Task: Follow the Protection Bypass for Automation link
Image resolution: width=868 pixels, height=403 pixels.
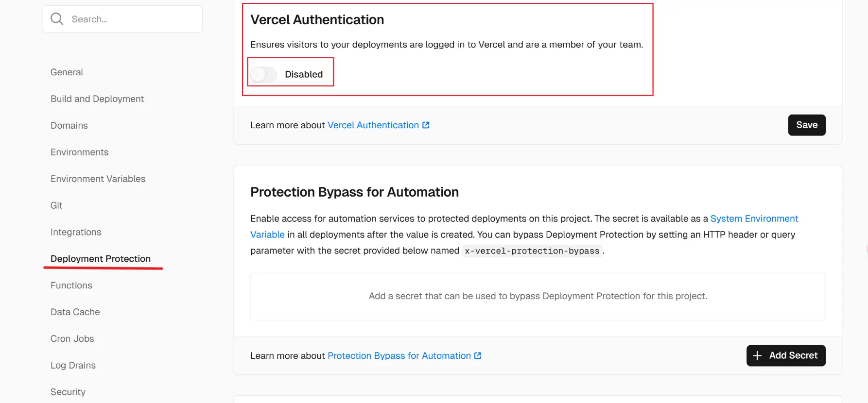Action: click(399, 356)
